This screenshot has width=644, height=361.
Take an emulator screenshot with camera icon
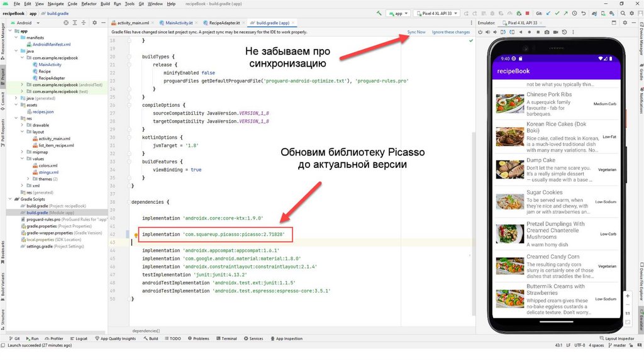547,31
